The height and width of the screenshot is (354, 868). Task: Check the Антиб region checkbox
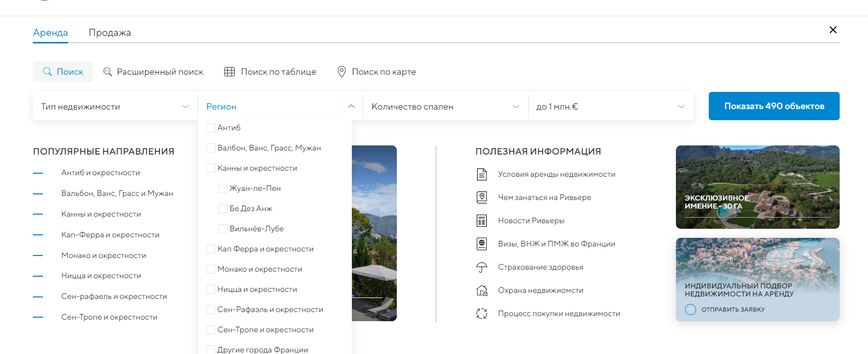pos(211,128)
